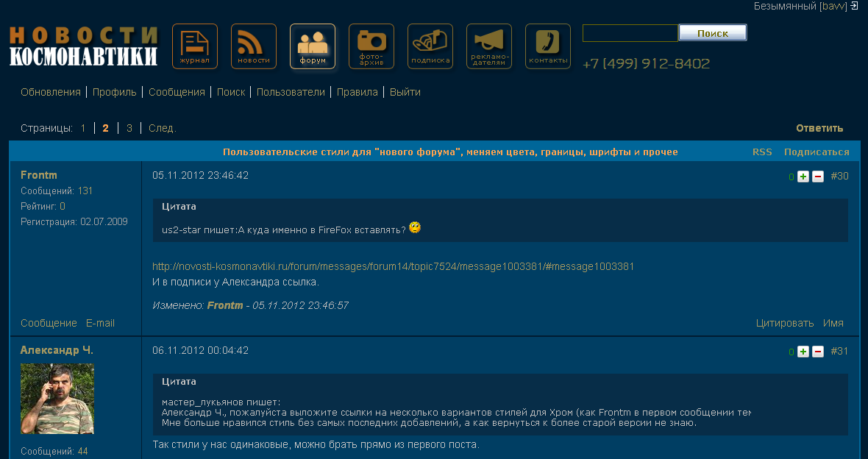Image resolution: width=868 pixels, height=459 pixels.
Task: Click the topic title Пользовательские стили
Action: (x=450, y=152)
